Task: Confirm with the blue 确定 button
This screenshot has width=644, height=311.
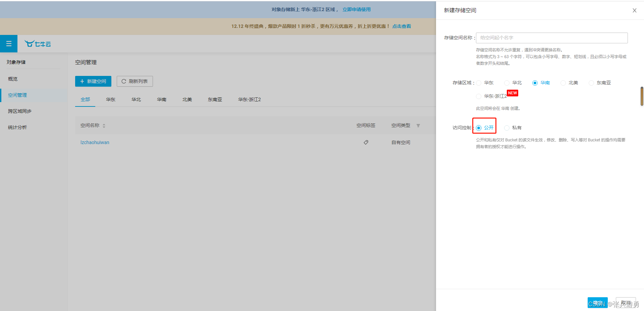Action: 597,303
